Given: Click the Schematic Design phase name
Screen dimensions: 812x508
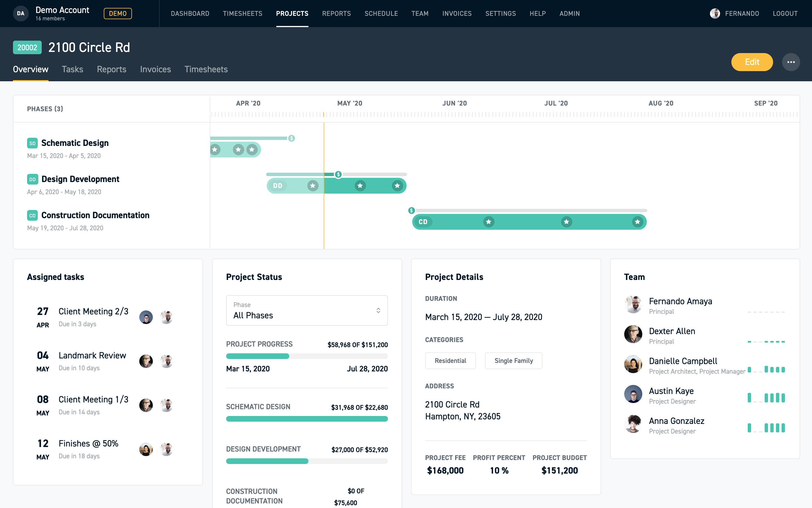Looking at the screenshot, I should pyautogui.click(x=75, y=143).
